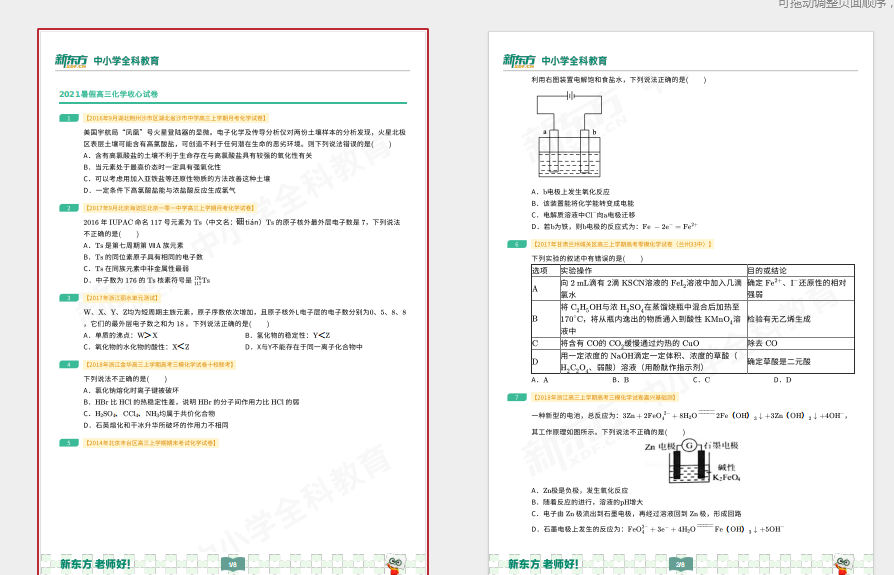Click the orange source tag of question 4
The image size is (894, 575).
[159, 365]
